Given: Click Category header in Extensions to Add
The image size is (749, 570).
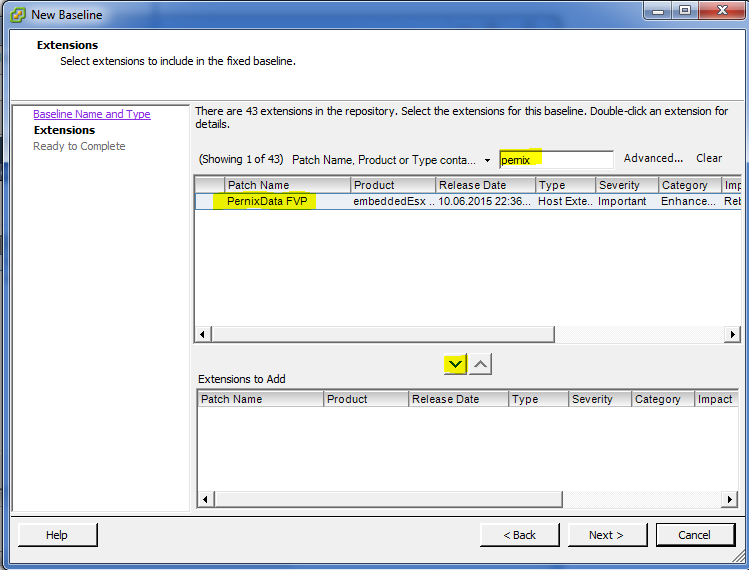Looking at the screenshot, I should pyautogui.click(x=663, y=399).
